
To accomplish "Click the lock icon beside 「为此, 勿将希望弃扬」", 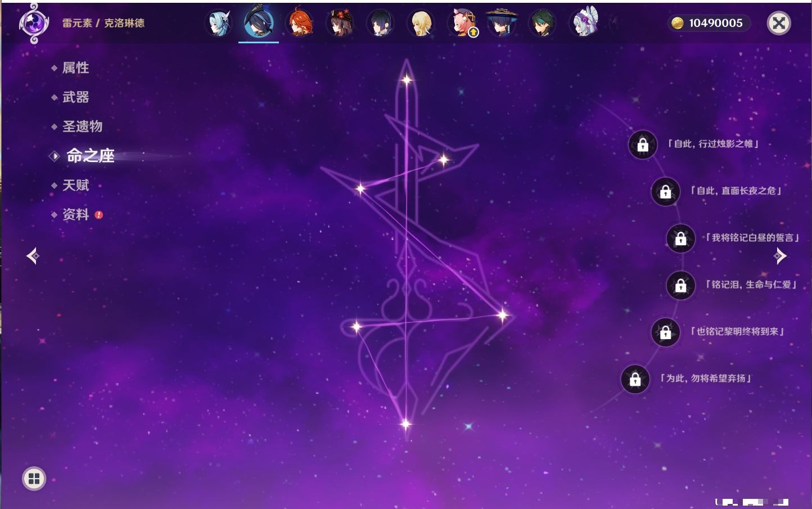I will pos(635,379).
